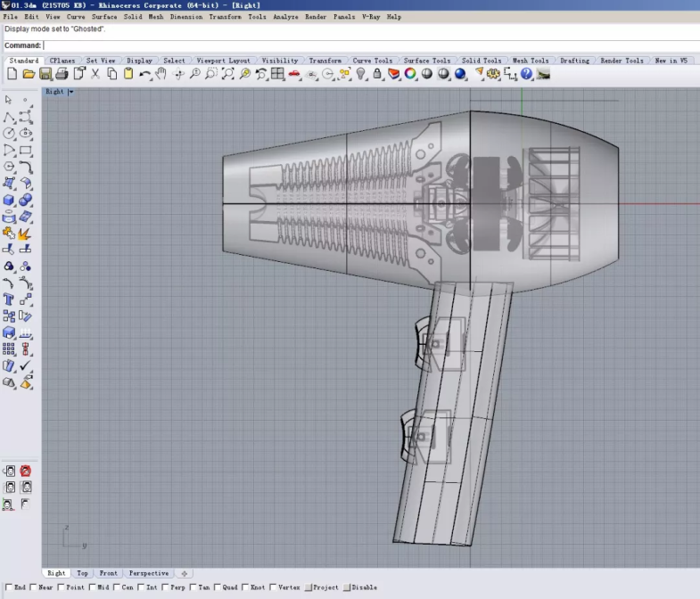
Task: Open the Analyze menu
Action: pyautogui.click(x=285, y=17)
